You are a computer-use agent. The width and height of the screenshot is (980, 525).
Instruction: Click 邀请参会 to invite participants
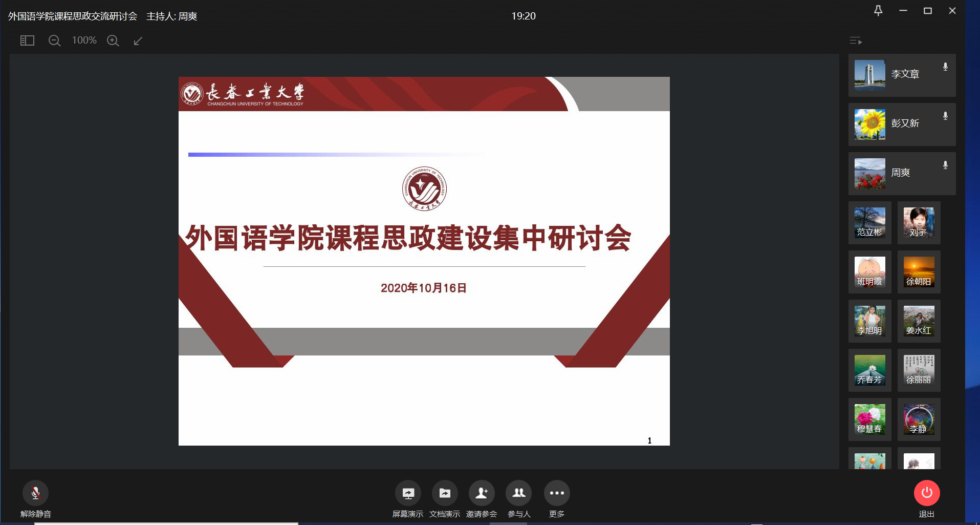[x=482, y=493]
